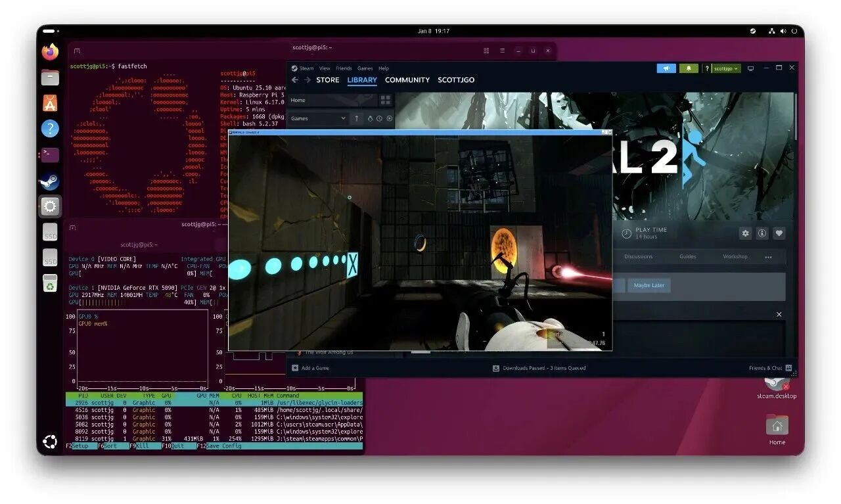Click Steam back navigation arrow
841x504 pixels.
294,80
